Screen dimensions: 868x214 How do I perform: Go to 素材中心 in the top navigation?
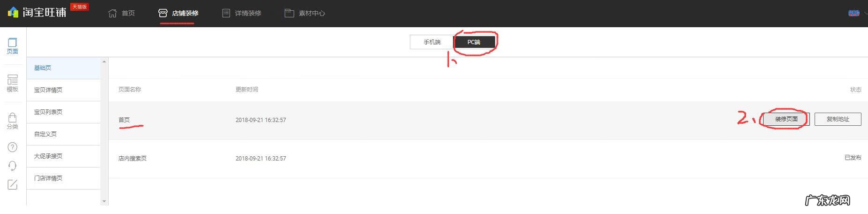point(305,13)
